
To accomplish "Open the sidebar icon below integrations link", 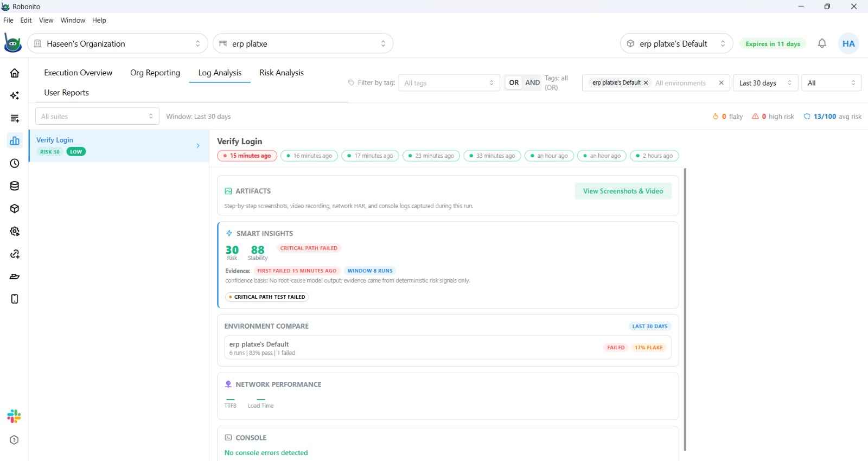I will coord(15,277).
